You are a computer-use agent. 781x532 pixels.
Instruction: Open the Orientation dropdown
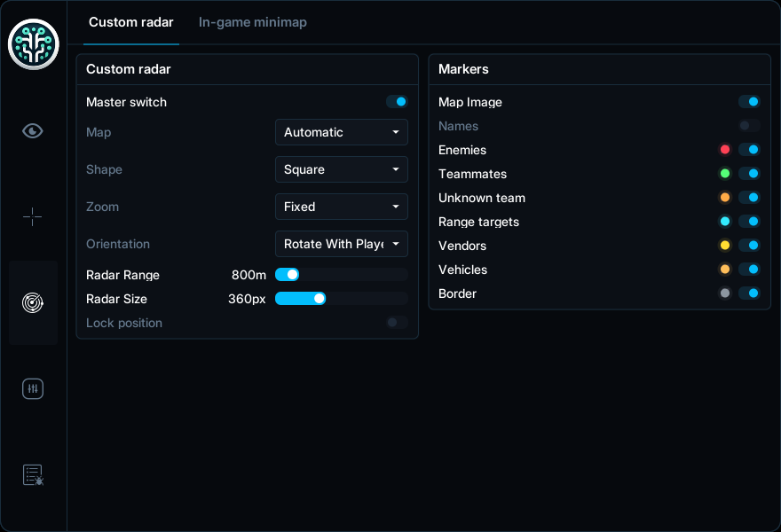tap(342, 244)
